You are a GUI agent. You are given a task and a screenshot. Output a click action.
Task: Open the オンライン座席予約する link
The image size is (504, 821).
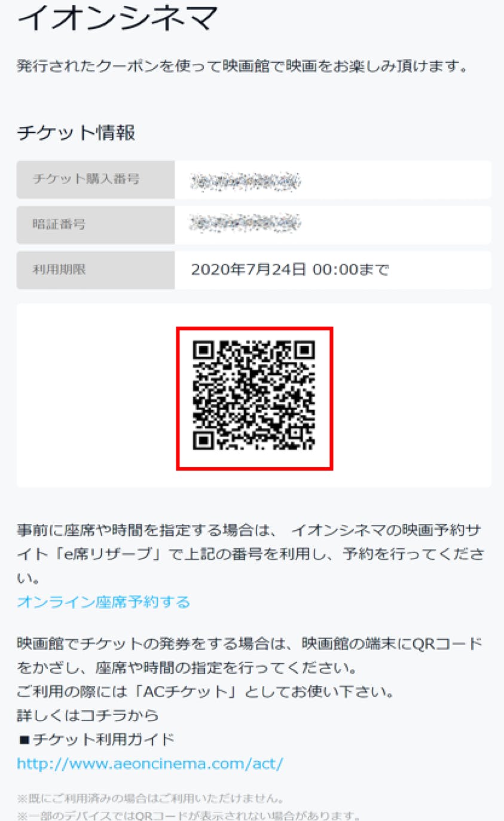103,602
